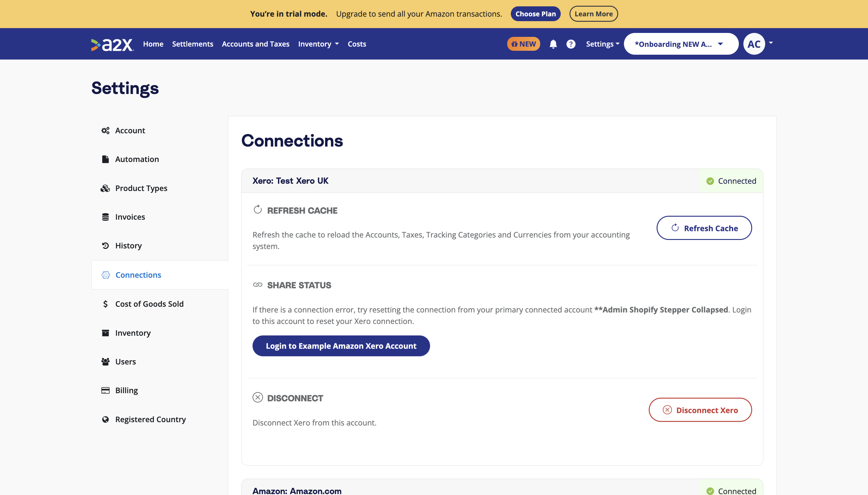Open the help question mark icon

(571, 44)
